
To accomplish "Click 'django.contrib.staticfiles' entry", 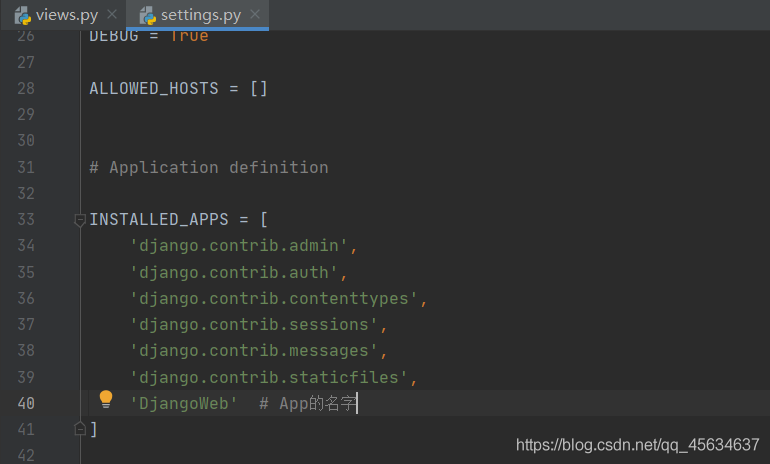I will [x=269, y=377].
